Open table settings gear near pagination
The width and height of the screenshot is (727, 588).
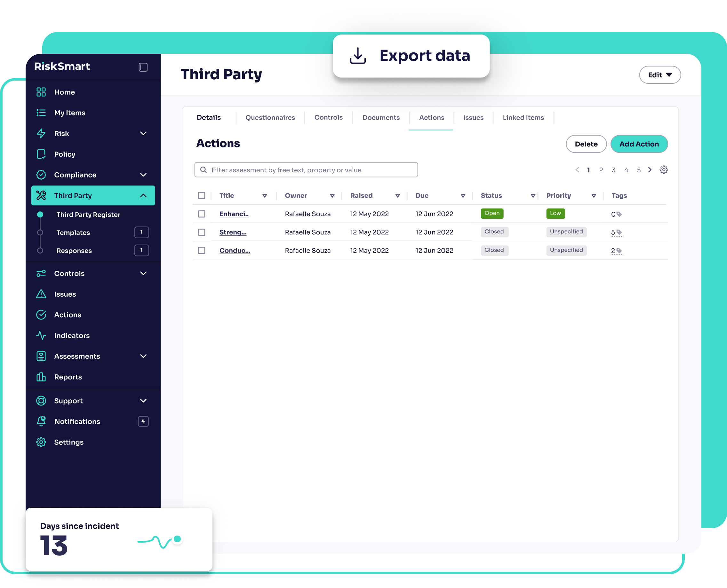click(663, 170)
